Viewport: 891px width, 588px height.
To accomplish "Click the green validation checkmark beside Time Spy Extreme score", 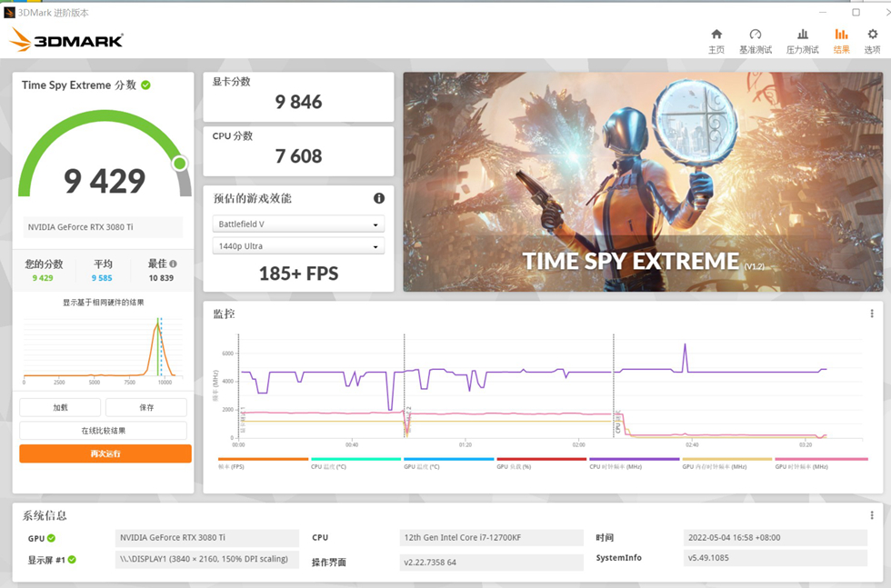I will [x=146, y=85].
